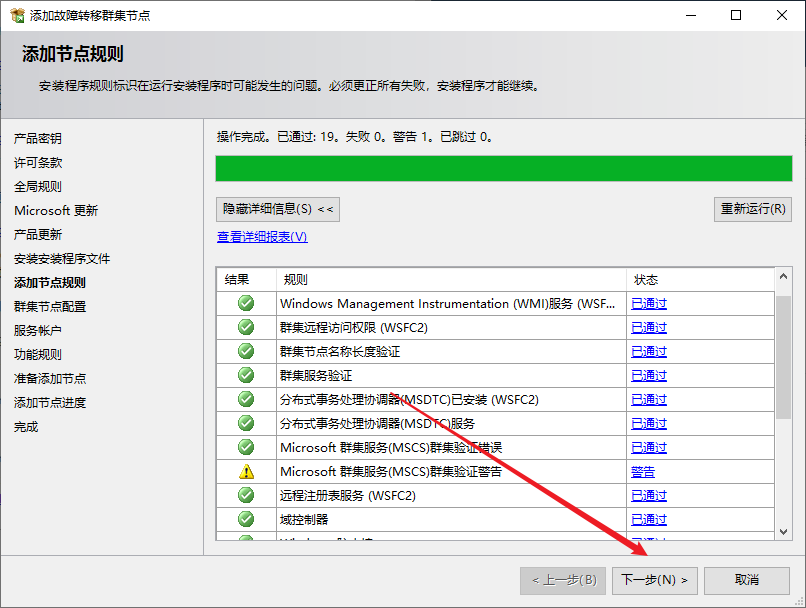806x608 pixels.
Task: Click green check icon for WMI service rule
Action: pyautogui.click(x=246, y=304)
